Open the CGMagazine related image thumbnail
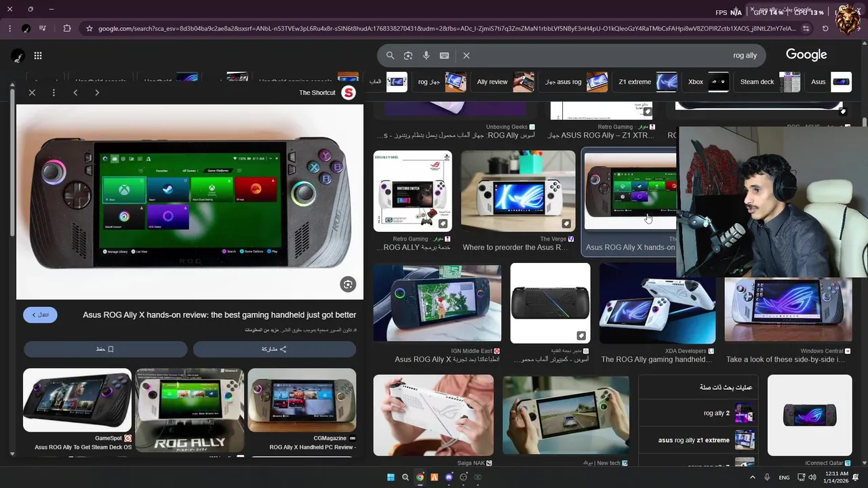The width and height of the screenshot is (868, 488). pyautogui.click(x=302, y=400)
